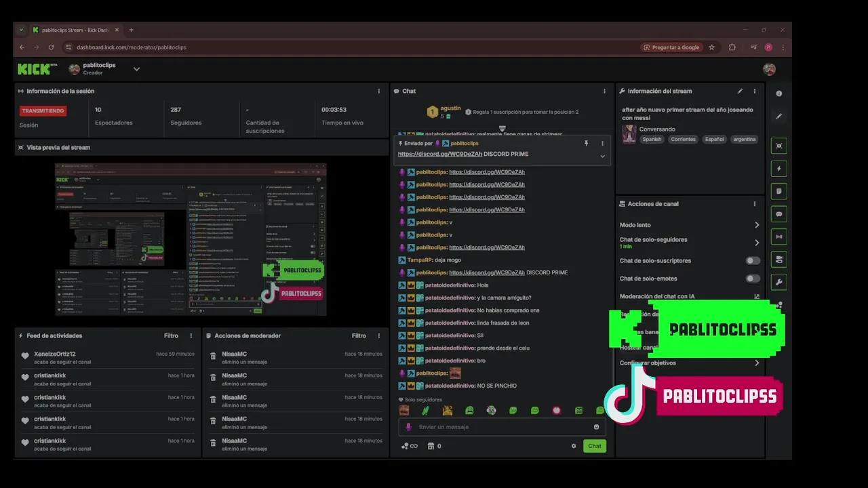
Task: Click Preguntar a Google in address bar
Action: pos(671,47)
